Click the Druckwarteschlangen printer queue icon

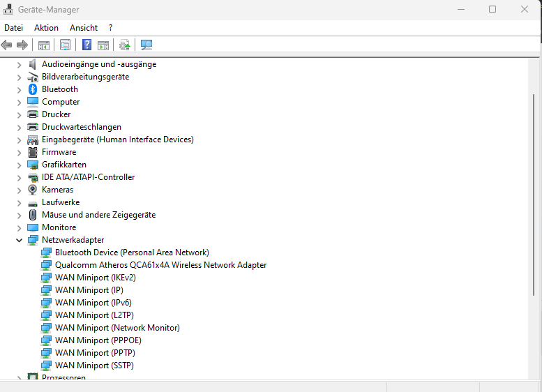33,127
